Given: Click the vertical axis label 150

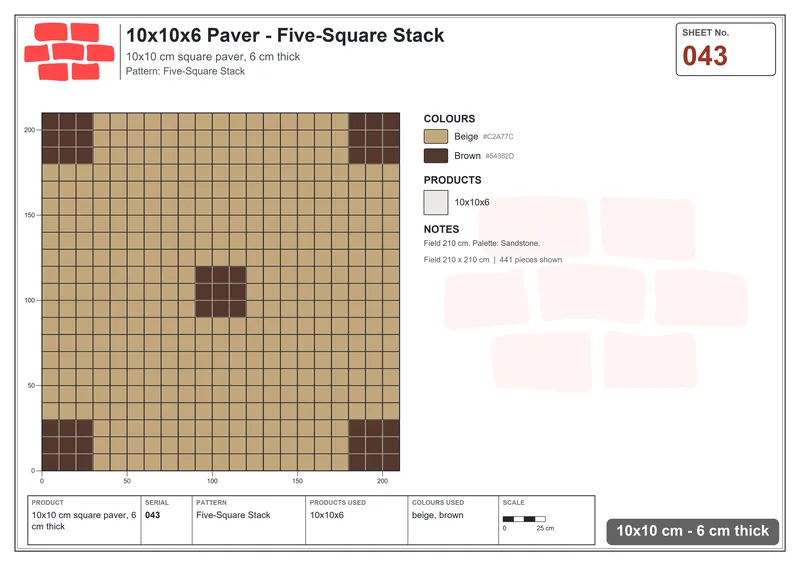Looking at the screenshot, I should pos(30,215).
